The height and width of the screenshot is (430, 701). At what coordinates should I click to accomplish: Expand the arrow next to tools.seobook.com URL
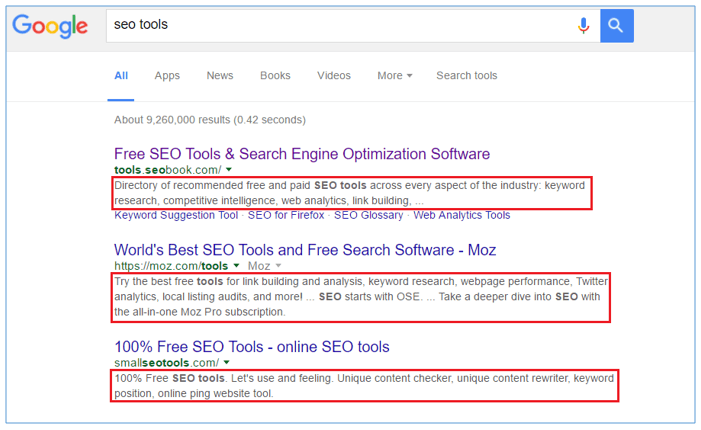[x=229, y=171]
